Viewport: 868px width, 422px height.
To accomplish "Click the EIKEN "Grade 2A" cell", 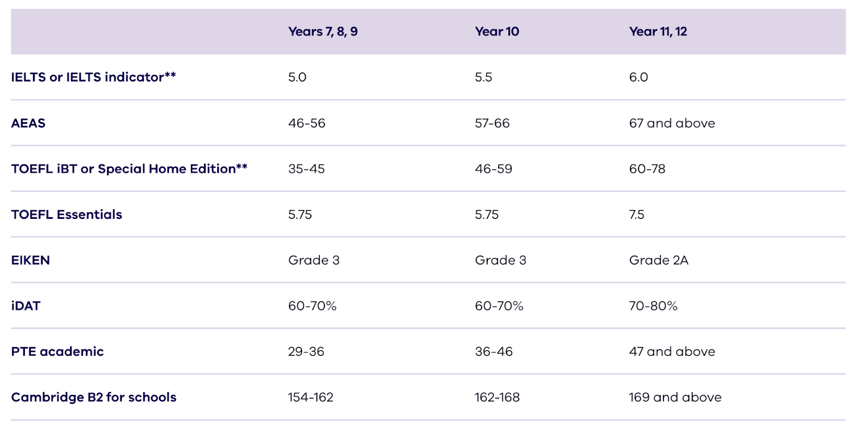I will (x=659, y=260).
